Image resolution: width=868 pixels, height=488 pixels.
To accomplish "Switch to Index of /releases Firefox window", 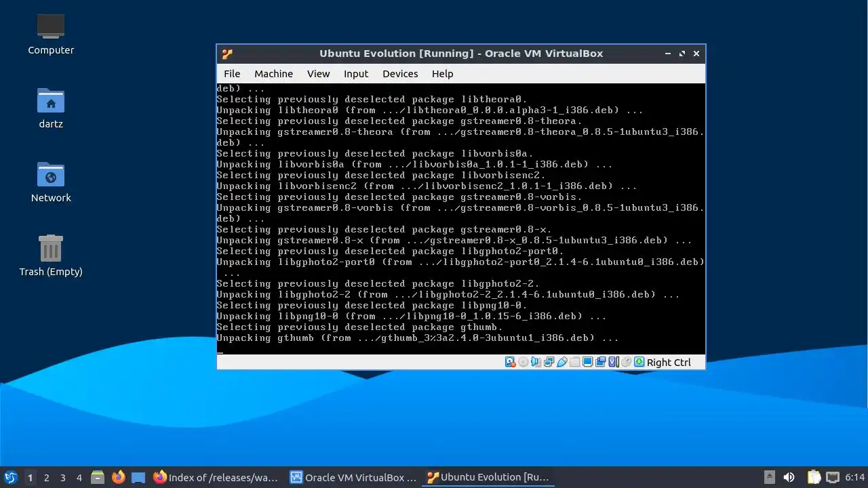I will [x=216, y=477].
